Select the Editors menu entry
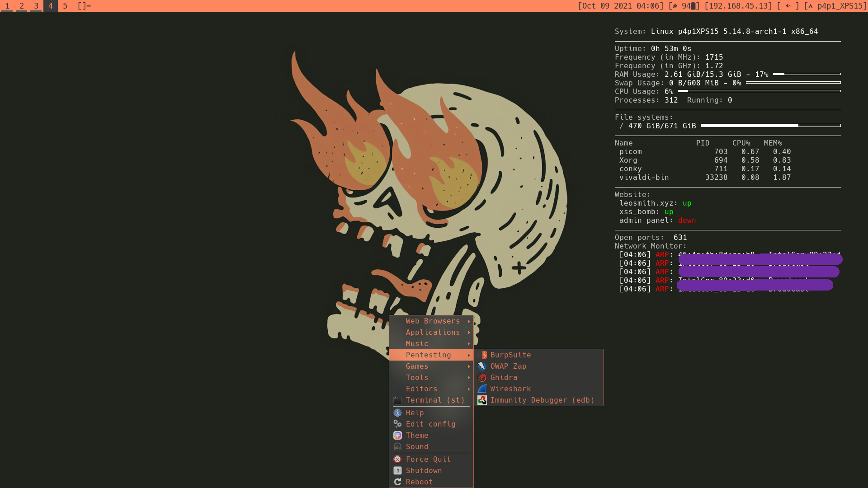 [x=421, y=389]
